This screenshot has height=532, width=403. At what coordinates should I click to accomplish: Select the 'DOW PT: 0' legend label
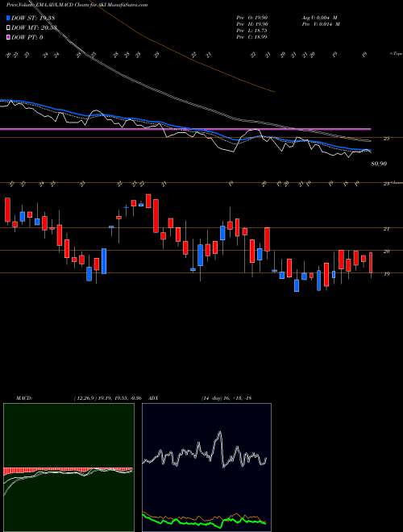(x=27, y=37)
